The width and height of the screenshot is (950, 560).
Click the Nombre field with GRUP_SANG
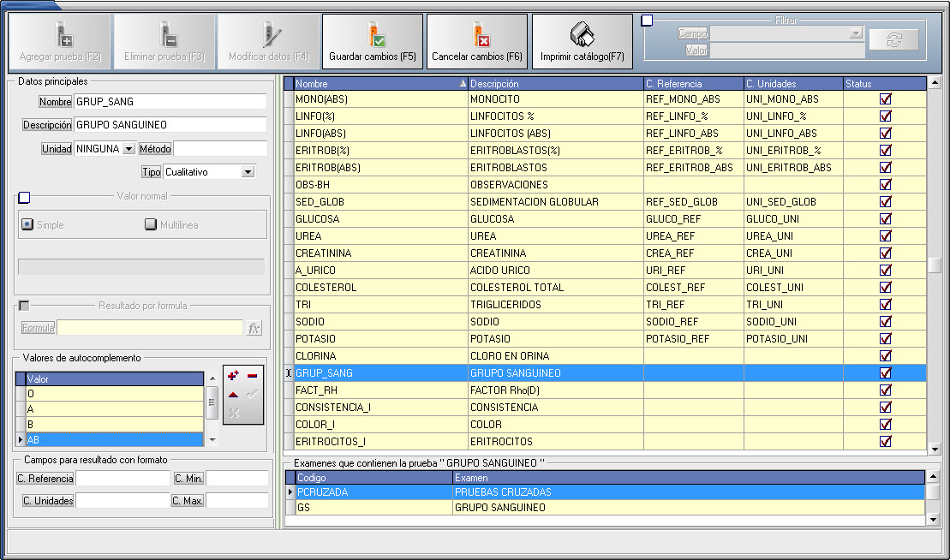[x=170, y=102]
